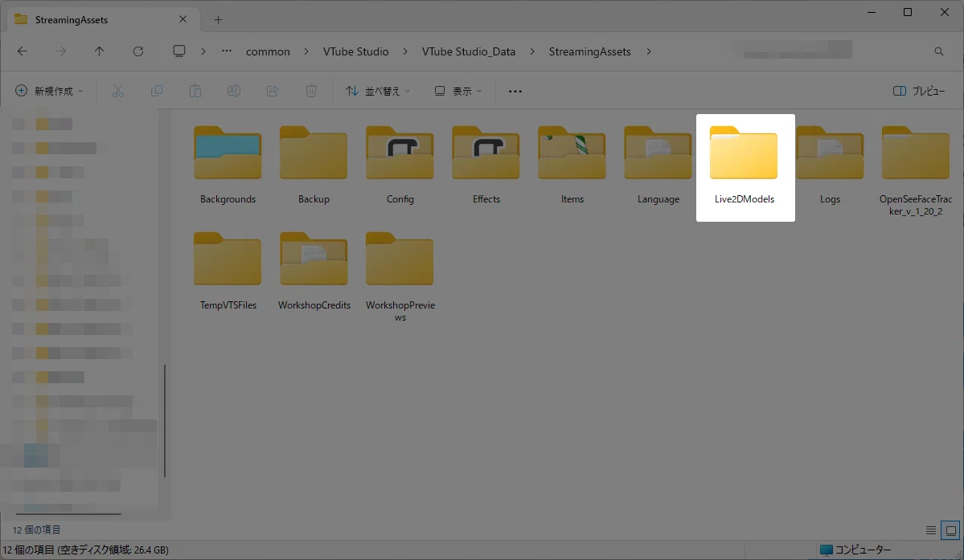Open the 並べ替え sort dropdown
Image resolution: width=964 pixels, height=560 pixels.
pyautogui.click(x=378, y=91)
